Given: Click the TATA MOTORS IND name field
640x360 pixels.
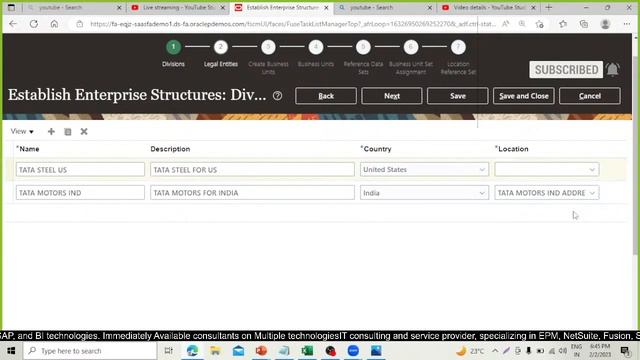Looking at the screenshot, I should [x=80, y=193].
